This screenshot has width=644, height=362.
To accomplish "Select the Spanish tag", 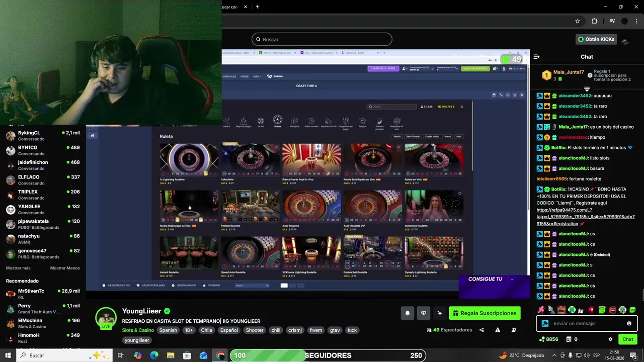I will 168,330.
